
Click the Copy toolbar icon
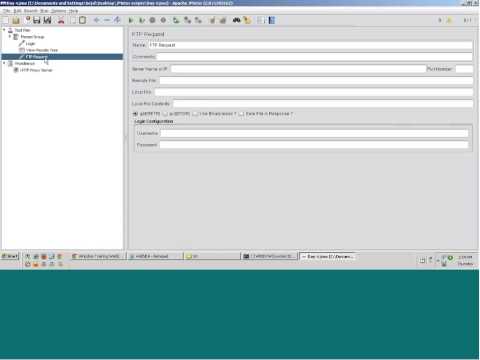(x=73, y=20)
